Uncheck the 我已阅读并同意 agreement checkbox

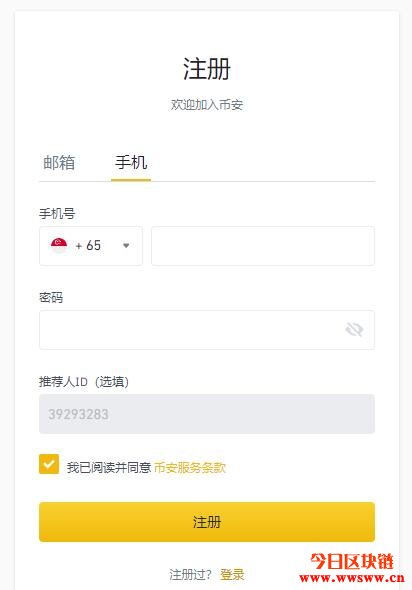[x=49, y=464]
